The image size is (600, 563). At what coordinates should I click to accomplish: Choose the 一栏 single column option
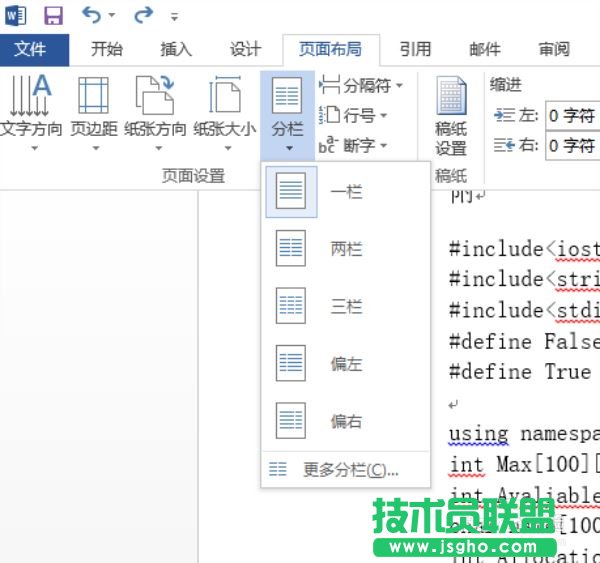coord(346,191)
